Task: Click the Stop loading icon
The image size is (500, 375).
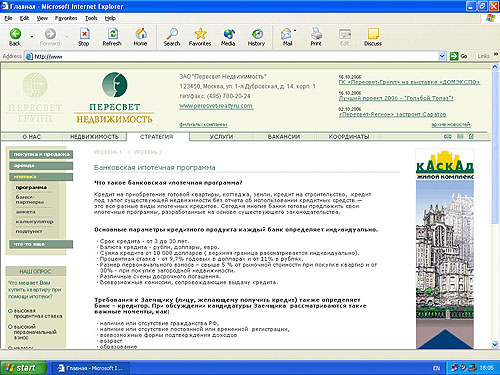Action: pos(84,37)
